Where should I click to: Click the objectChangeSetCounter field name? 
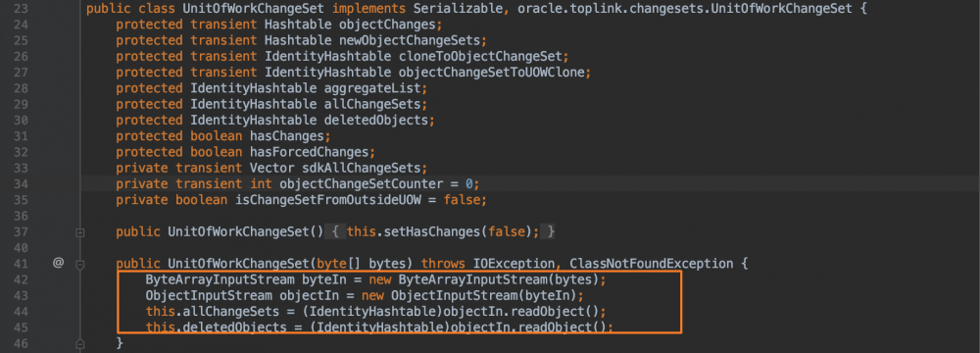(361, 184)
